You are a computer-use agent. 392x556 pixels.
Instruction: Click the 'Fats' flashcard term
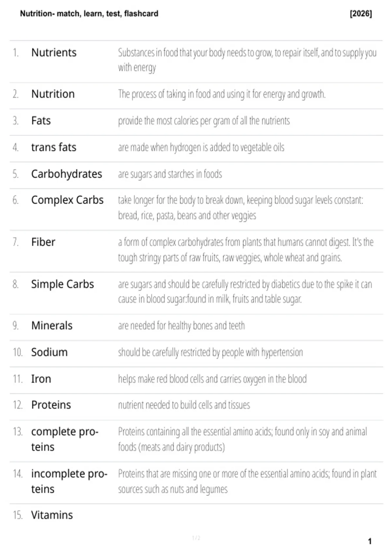pos(41,121)
